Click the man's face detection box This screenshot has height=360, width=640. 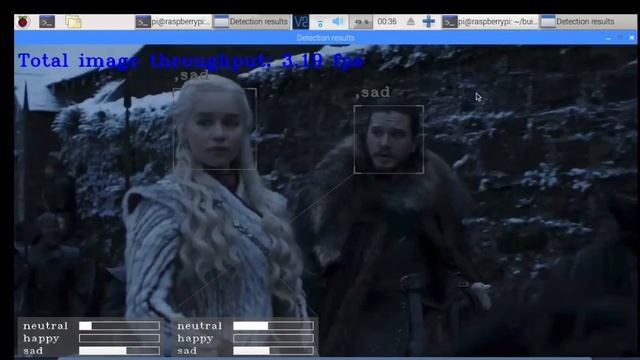[x=389, y=140]
